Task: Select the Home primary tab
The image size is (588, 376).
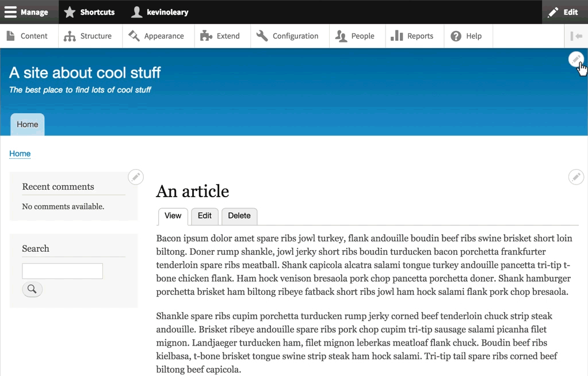Action: [27, 124]
